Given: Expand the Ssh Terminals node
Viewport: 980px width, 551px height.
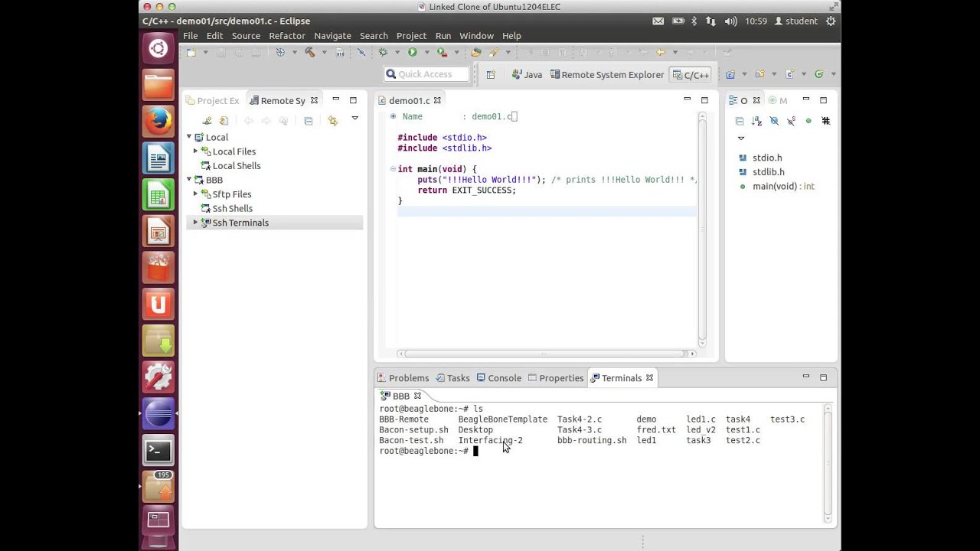Looking at the screenshot, I should [195, 223].
